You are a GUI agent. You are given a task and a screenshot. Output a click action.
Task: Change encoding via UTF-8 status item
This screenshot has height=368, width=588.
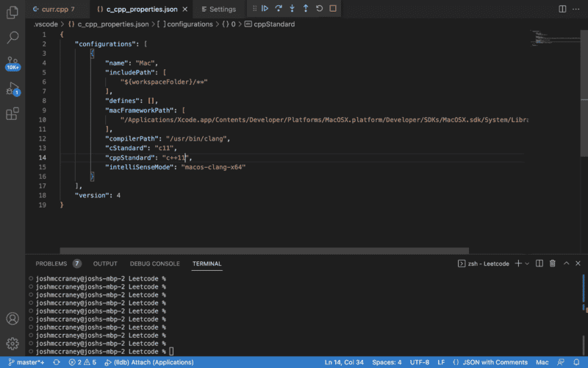[x=419, y=362]
